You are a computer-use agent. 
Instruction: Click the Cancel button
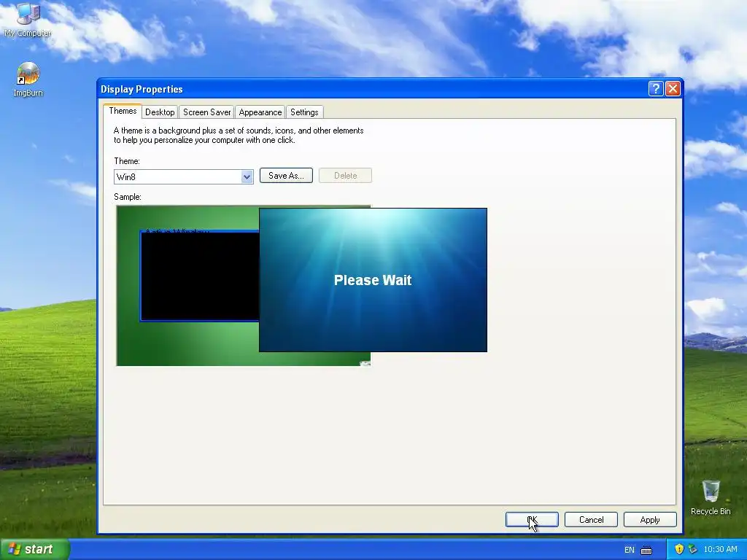pos(591,519)
